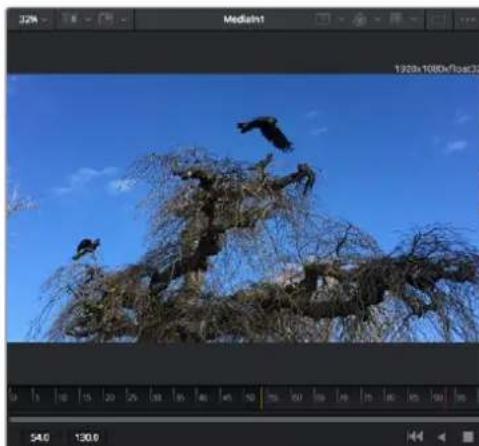Go to the first frame button
479x446 pixels.
tap(415, 436)
